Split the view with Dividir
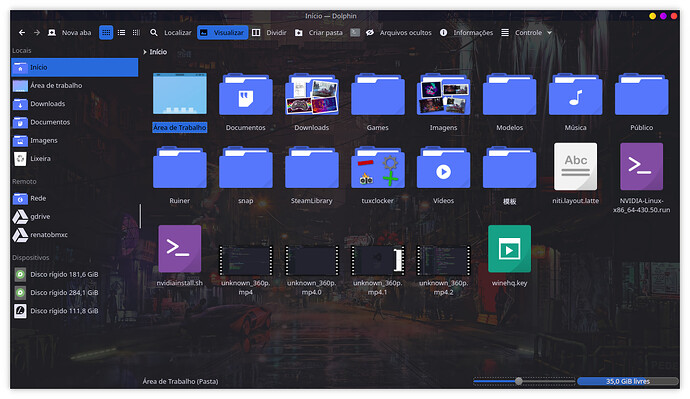 pos(269,33)
